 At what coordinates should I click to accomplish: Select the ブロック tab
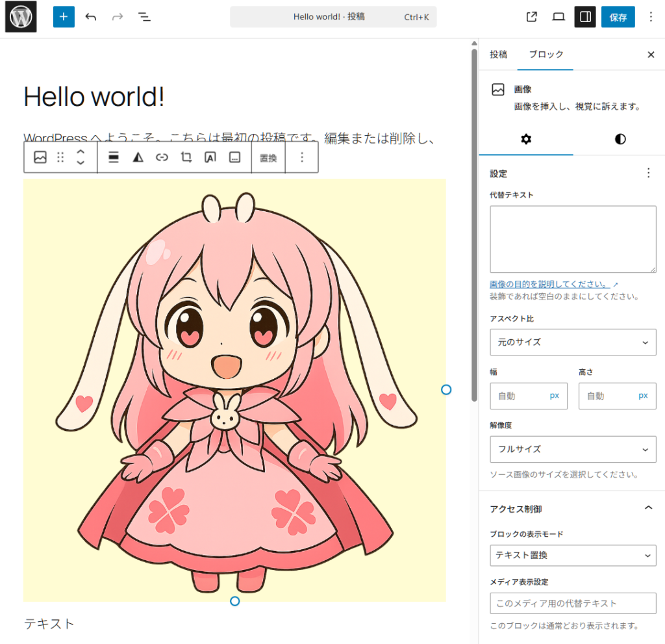[546, 55]
